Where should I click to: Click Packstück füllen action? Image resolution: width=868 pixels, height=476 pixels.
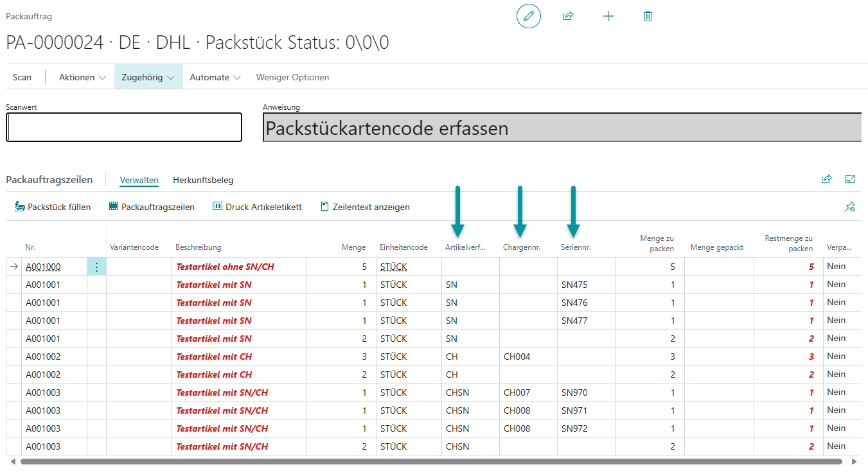tap(53, 207)
